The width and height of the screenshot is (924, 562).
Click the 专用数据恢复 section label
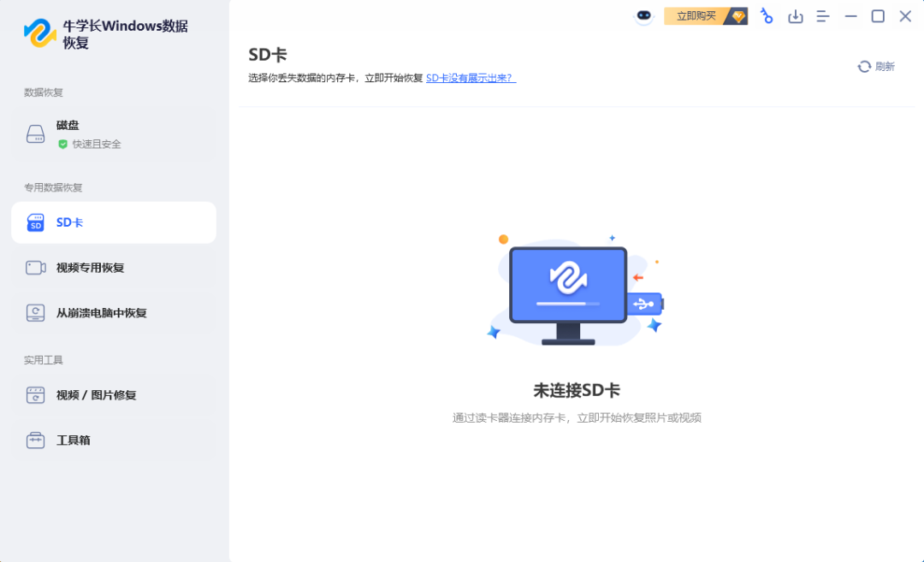[53, 187]
